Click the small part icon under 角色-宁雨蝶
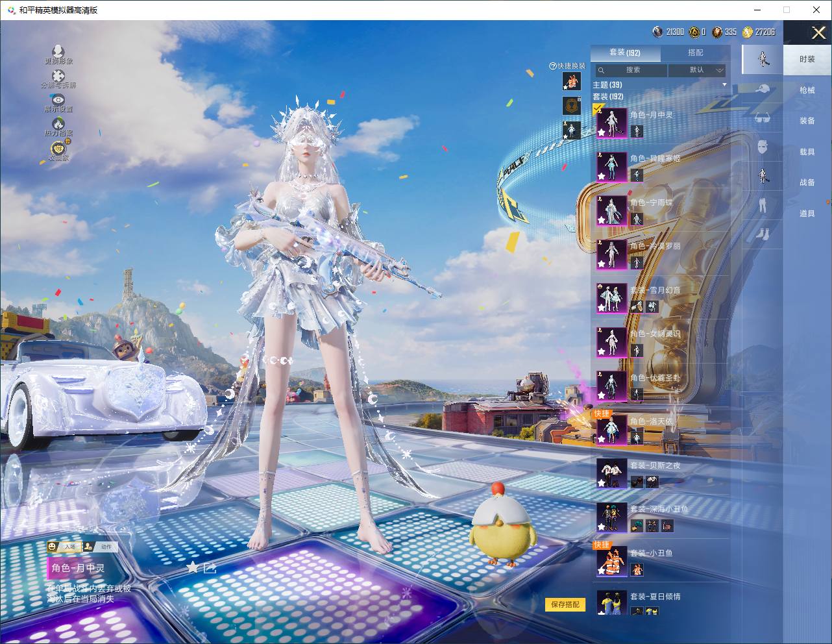The width and height of the screenshot is (832, 644). tap(637, 219)
